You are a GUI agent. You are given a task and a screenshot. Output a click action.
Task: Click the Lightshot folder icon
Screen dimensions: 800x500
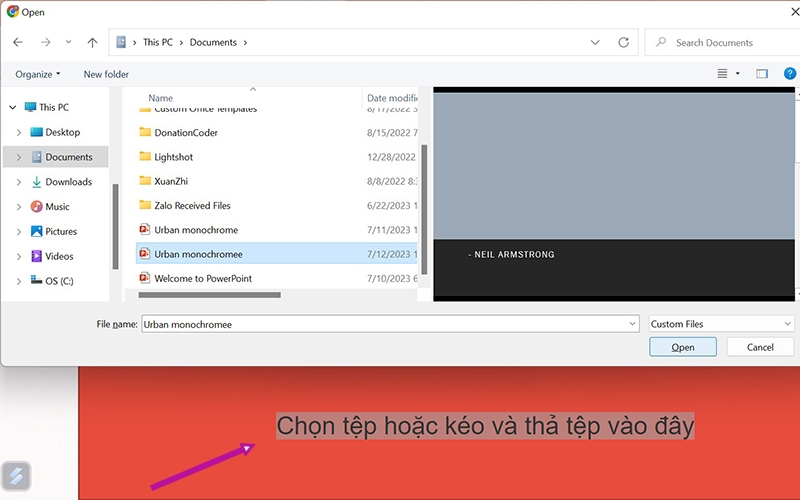pyautogui.click(x=145, y=156)
